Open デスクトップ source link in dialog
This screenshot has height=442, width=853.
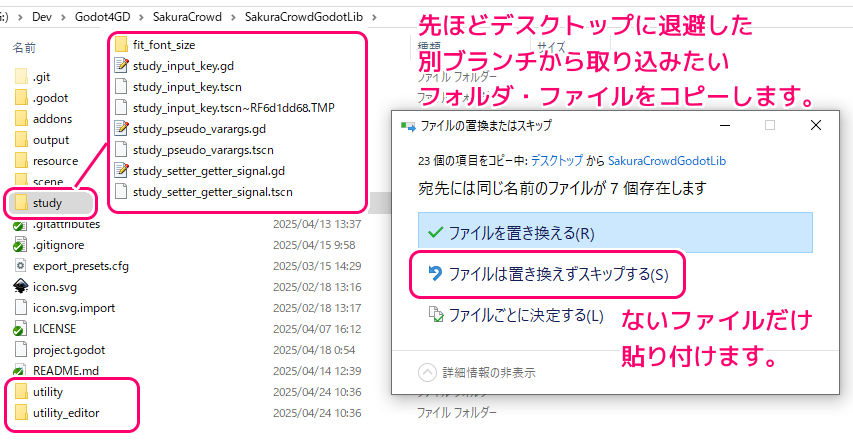pos(557,161)
